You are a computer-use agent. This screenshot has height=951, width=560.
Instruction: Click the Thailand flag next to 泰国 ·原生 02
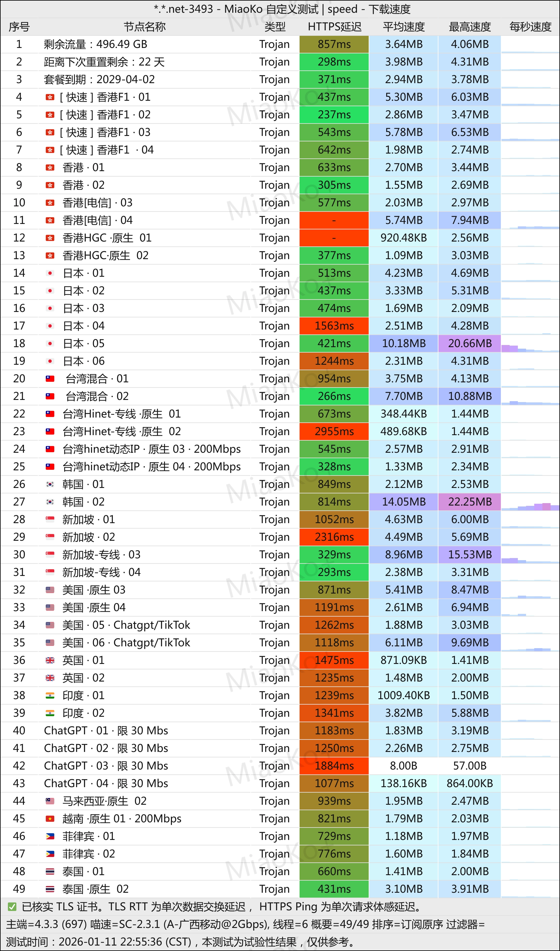coord(50,889)
